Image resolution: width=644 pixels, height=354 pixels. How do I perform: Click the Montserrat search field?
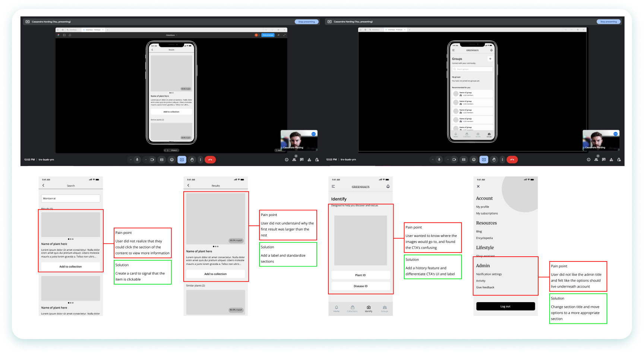click(71, 198)
